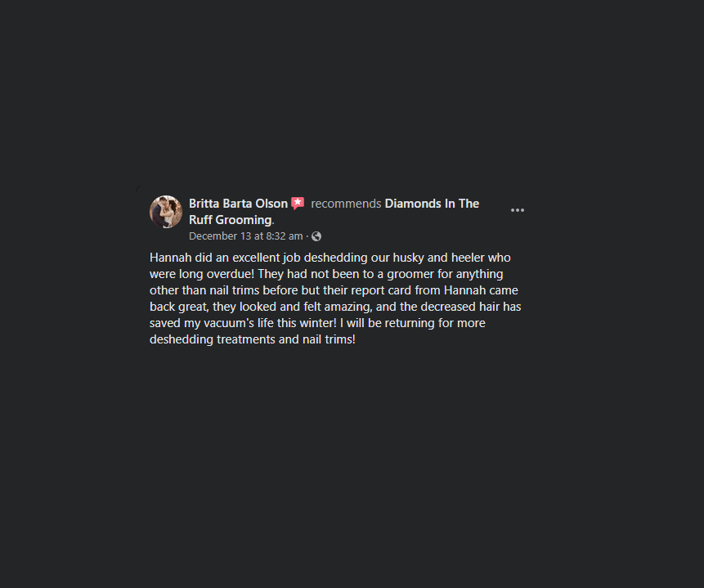Click the word "recommends" in the post header
The height and width of the screenshot is (588, 704).
click(346, 204)
